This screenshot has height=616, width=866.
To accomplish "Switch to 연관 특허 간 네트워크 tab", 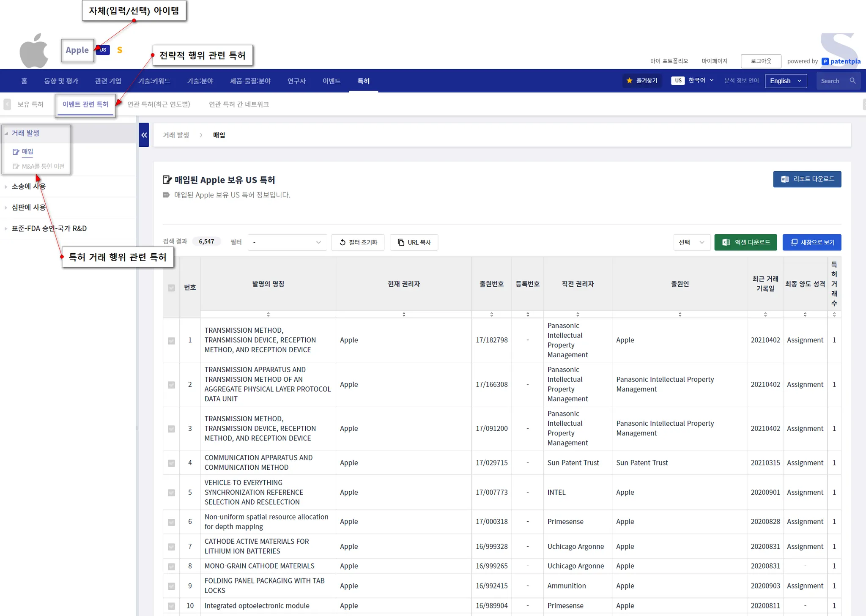I will coord(238,104).
